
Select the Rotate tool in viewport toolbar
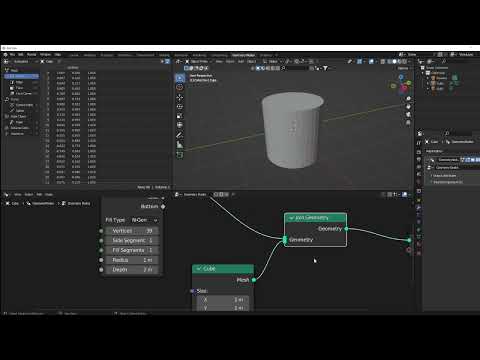(180, 107)
